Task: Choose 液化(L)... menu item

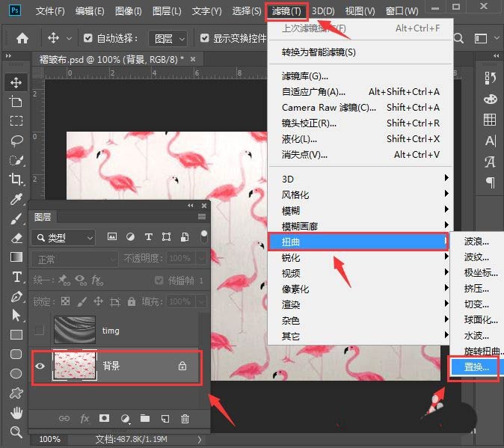Action: (x=358, y=139)
